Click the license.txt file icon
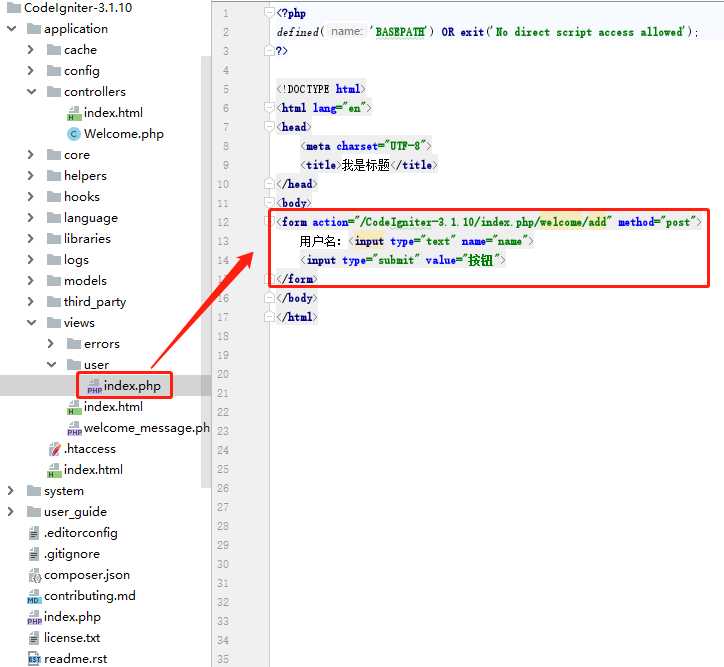724x667 pixels. (34, 638)
